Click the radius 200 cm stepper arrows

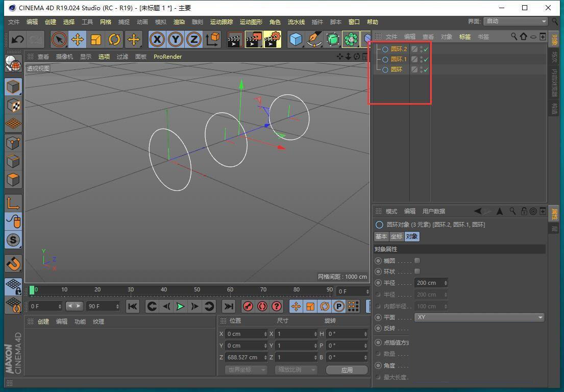[x=446, y=283]
